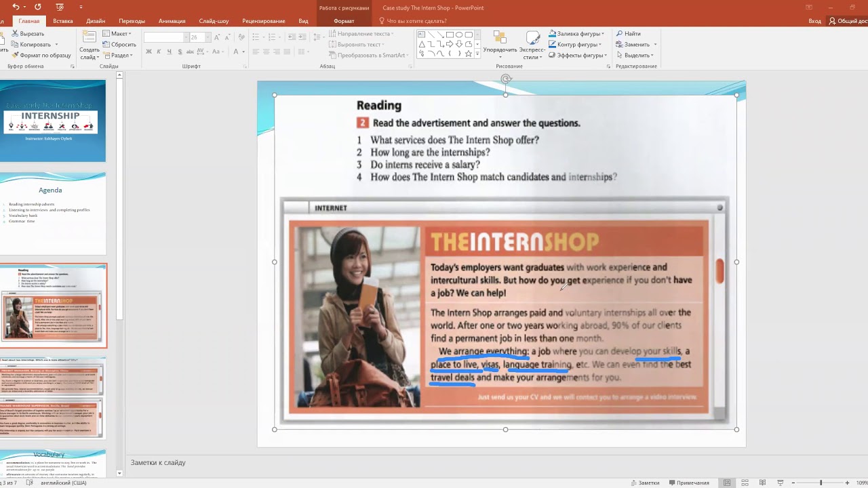Click Общий доступ share button
This screenshot has height=488, width=868.
pyautogui.click(x=848, y=21)
